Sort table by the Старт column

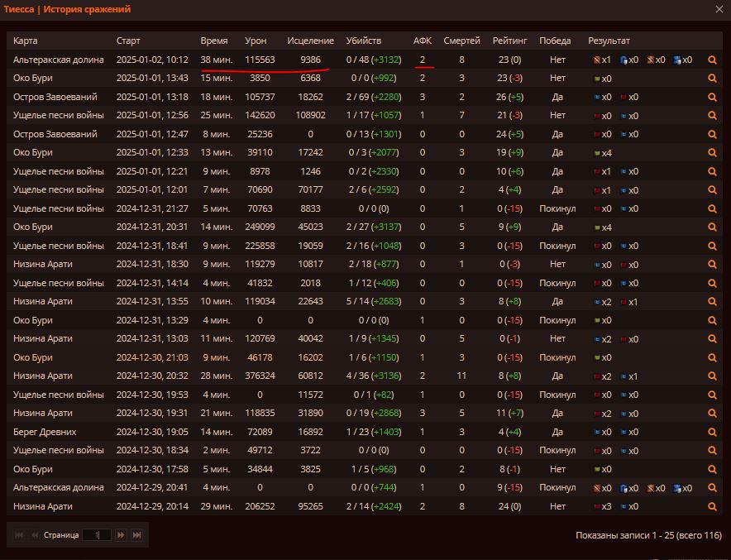(x=128, y=41)
